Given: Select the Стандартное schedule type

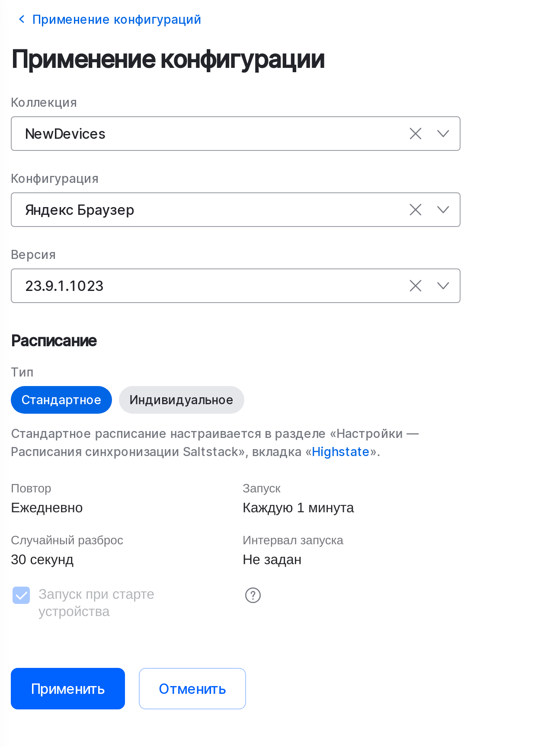Looking at the screenshot, I should coord(61,400).
